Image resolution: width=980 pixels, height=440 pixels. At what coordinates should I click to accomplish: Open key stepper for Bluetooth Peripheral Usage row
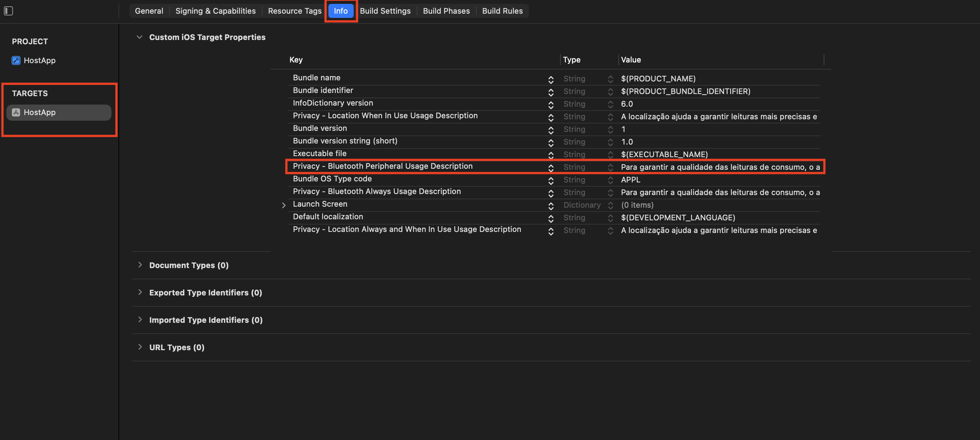coord(551,168)
